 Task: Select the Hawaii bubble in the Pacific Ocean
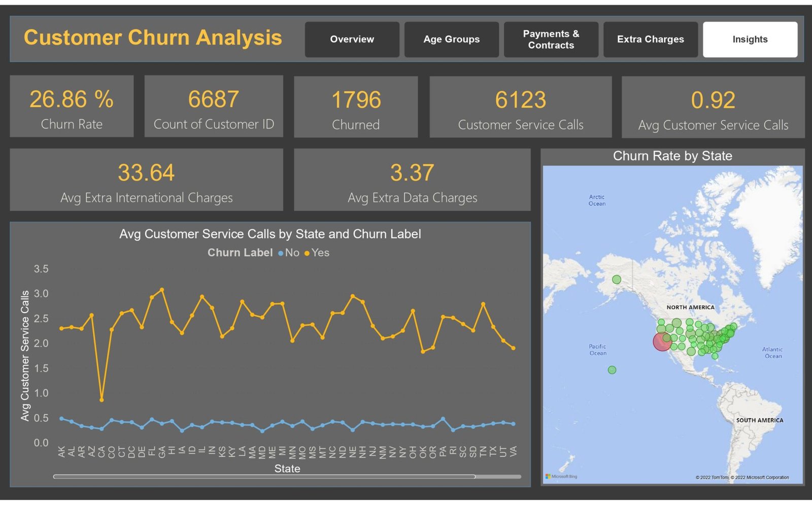click(612, 370)
